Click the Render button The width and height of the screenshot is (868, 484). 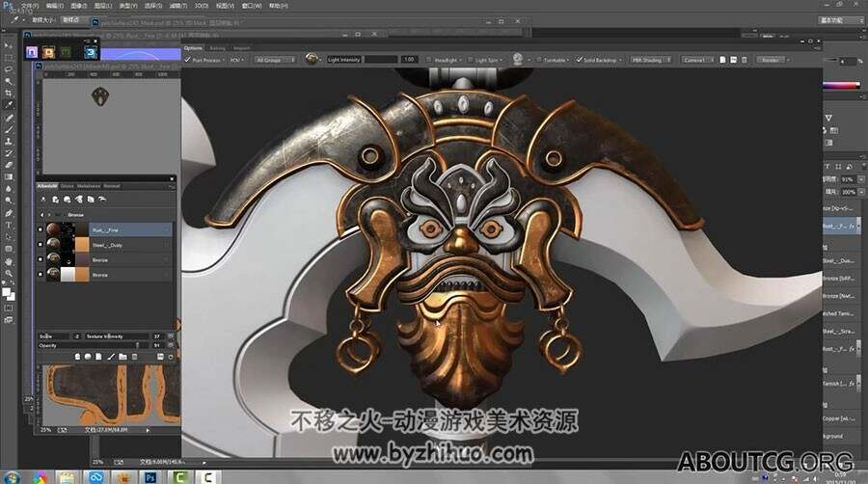pyautogui.click(x=770, y=60)
